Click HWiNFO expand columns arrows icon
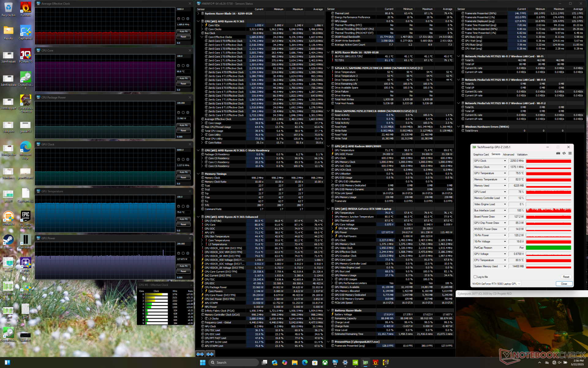 pos(200,354)
